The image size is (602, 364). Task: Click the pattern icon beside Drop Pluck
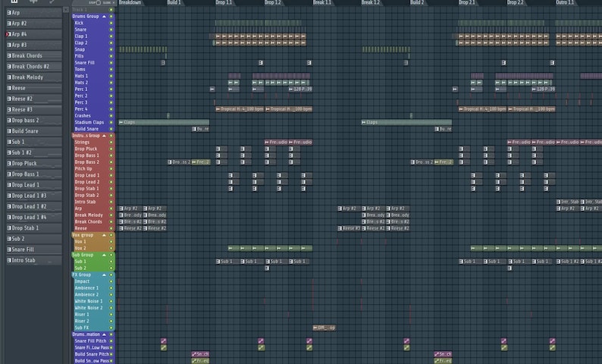click(9, 163)
